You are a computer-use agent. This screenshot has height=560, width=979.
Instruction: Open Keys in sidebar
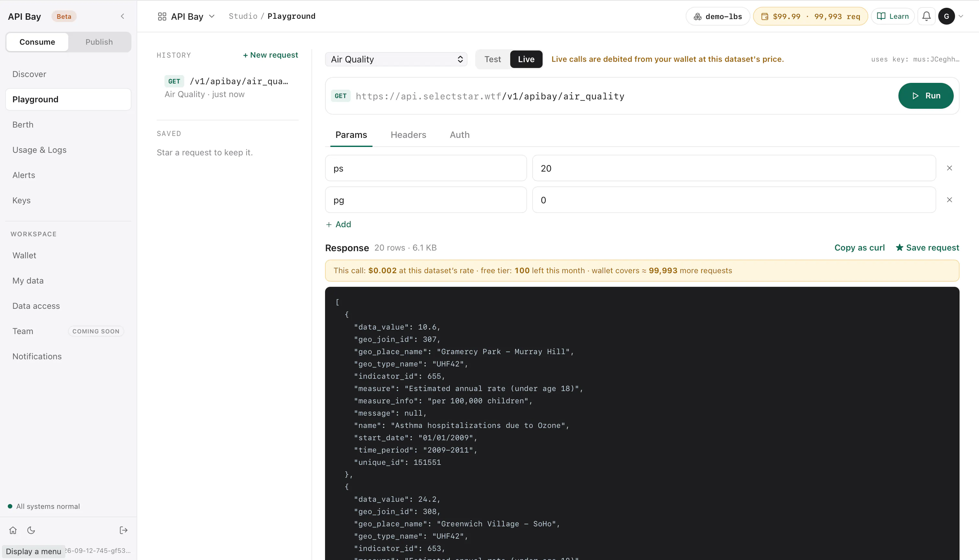[x=69, y=200]
